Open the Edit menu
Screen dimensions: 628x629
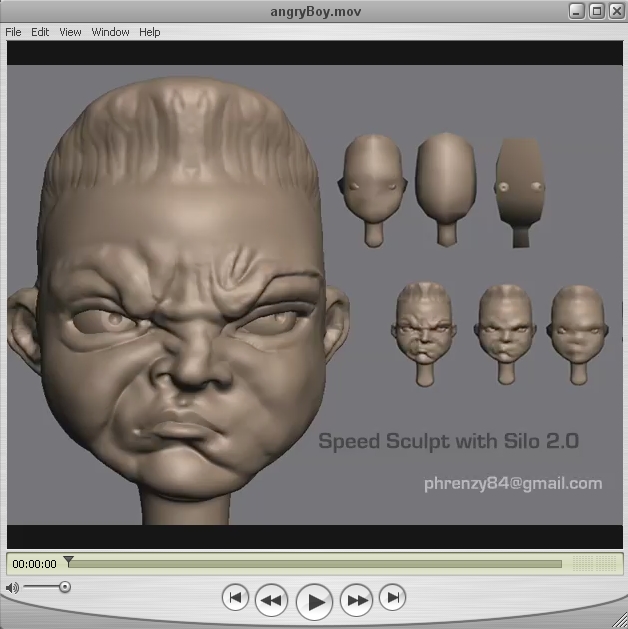point(40,32)
